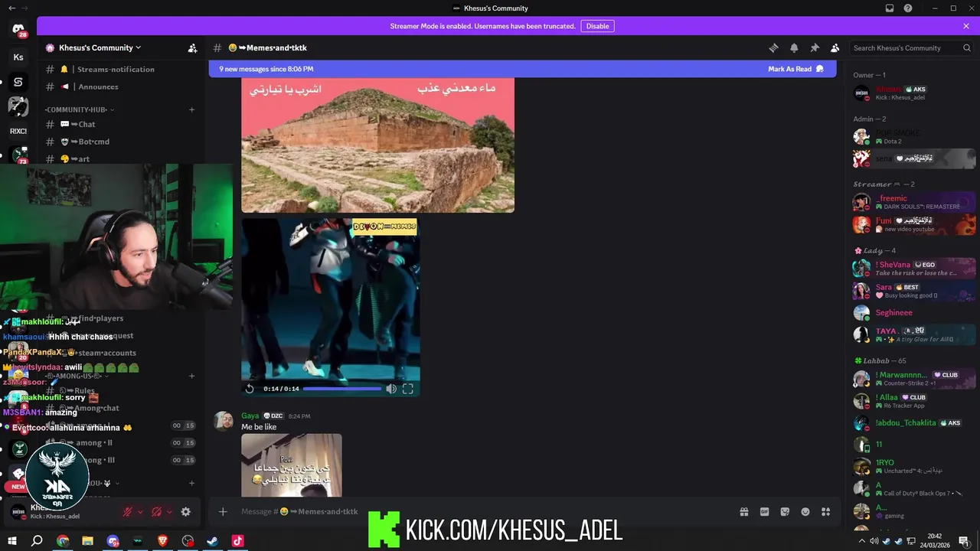
Task: Click username Gaya on the message
Action: 250,416
